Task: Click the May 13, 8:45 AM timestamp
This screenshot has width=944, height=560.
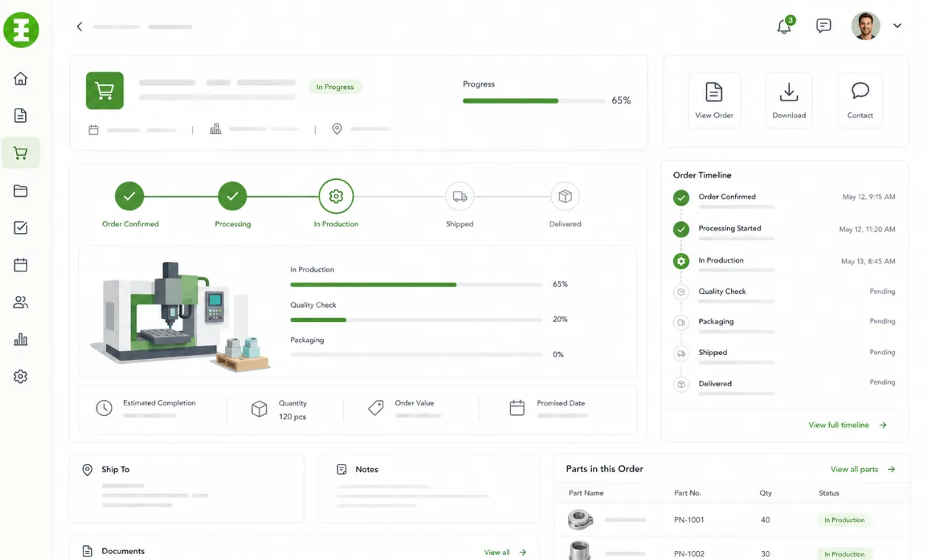Action: tap(868, 262)
